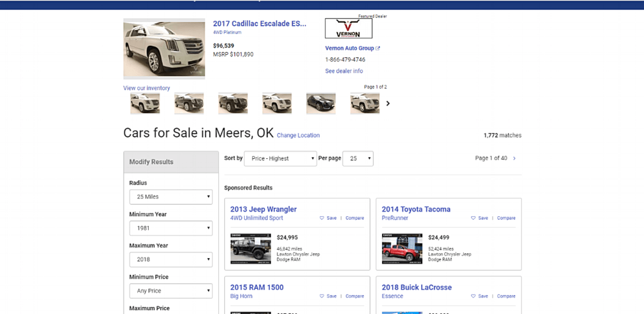Open the Per page 25 dropdown
The width and height of the screenshot is (644, 314).
(x=357, y=158)
